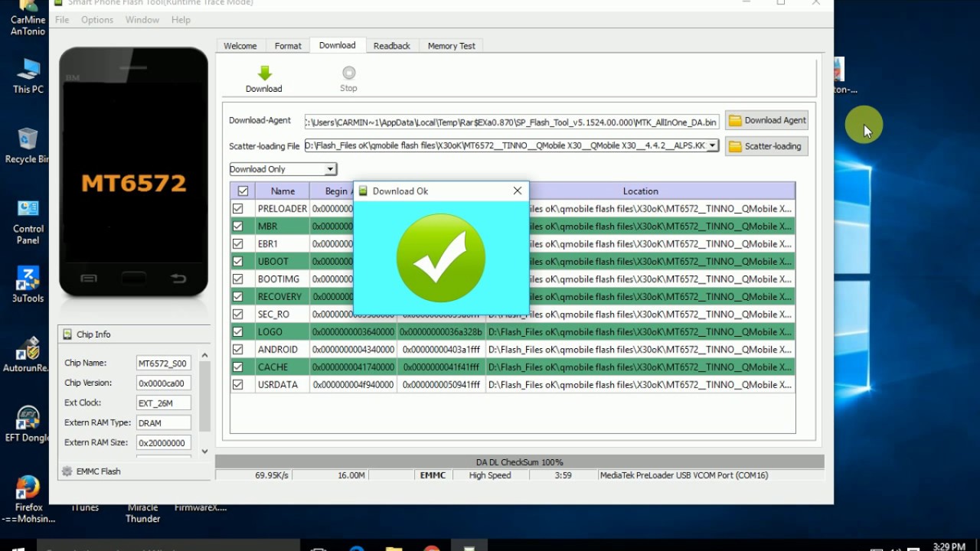Open the Options menu
The image size is (980, 551).
[x=97, y=20]
